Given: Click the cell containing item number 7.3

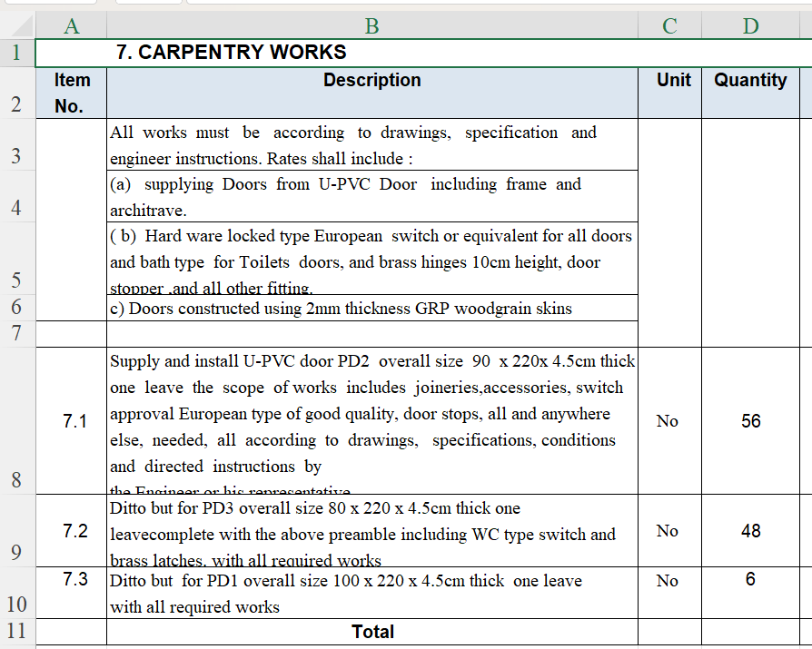Looking at the screenshot, I should point(71,579).
